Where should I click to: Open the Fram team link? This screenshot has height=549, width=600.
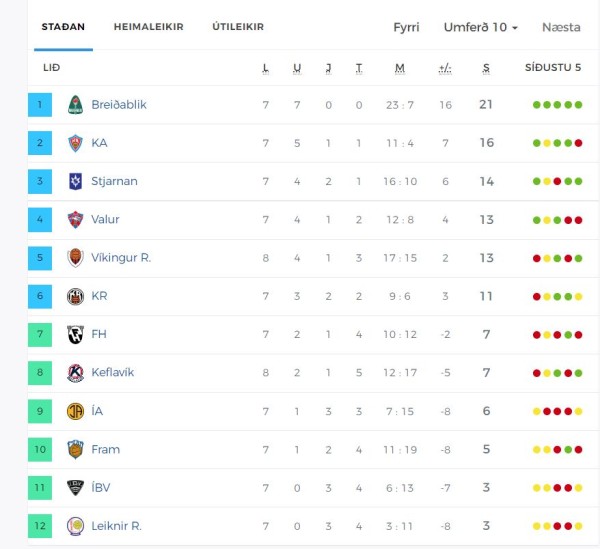pyautogui.click(x=106, y=449)
